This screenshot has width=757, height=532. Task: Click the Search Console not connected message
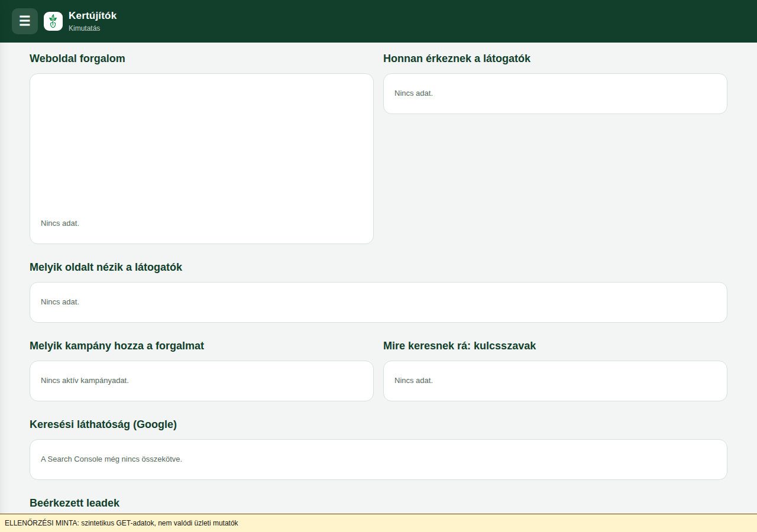click(x=111, y=459)
